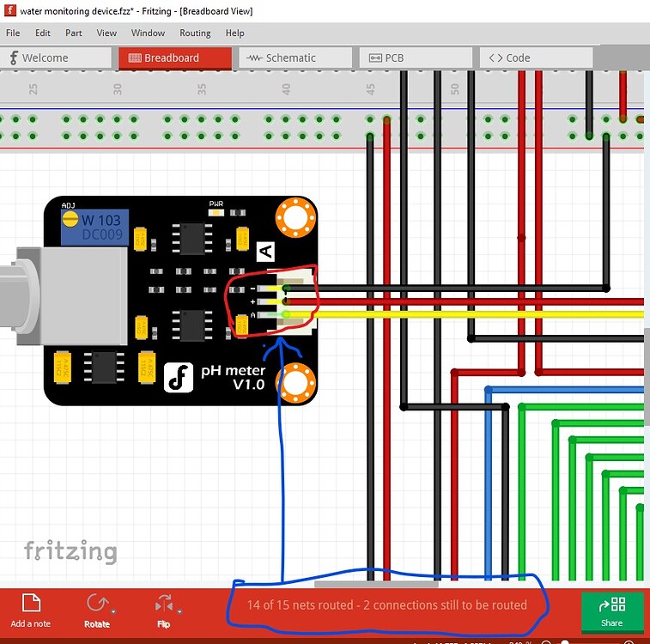The width and height of the screenshot is (650, 644).
Task: Click the white 'A' label on board
Action: (x=265, y=252)
